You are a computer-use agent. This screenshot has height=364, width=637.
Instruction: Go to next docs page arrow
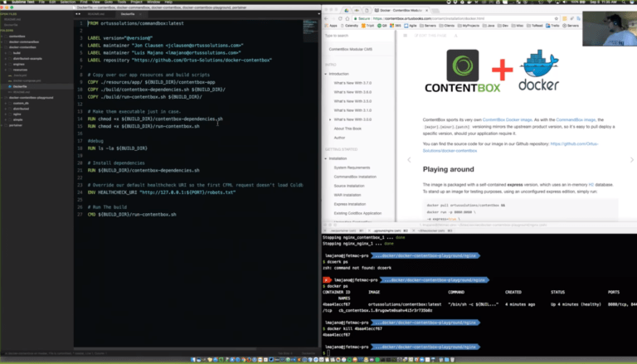pyautogui.click(x=632, y=160)
